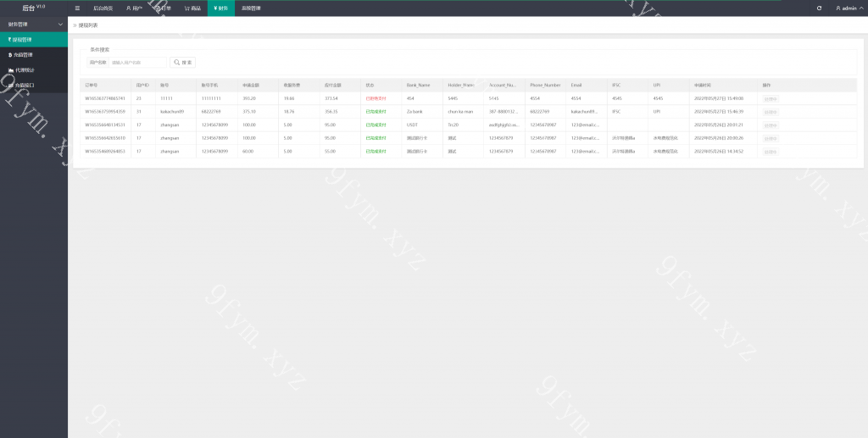
Task: Open 充值管理 in the sidebar
Action: [x=34, y=55]
